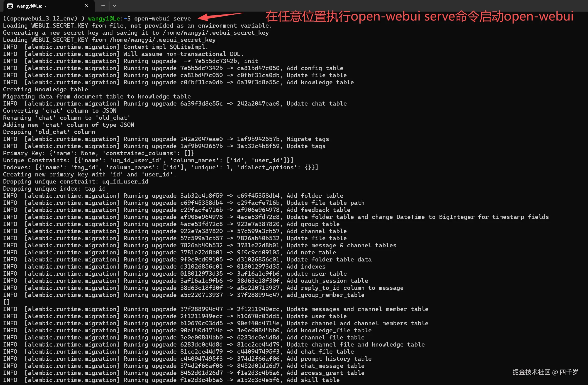Image resolution: width=588 pixels, height=385 pixels.
Task: Click the Dropping unique index tag_id line
Action: pyautogui.click(x=54, y=188)
